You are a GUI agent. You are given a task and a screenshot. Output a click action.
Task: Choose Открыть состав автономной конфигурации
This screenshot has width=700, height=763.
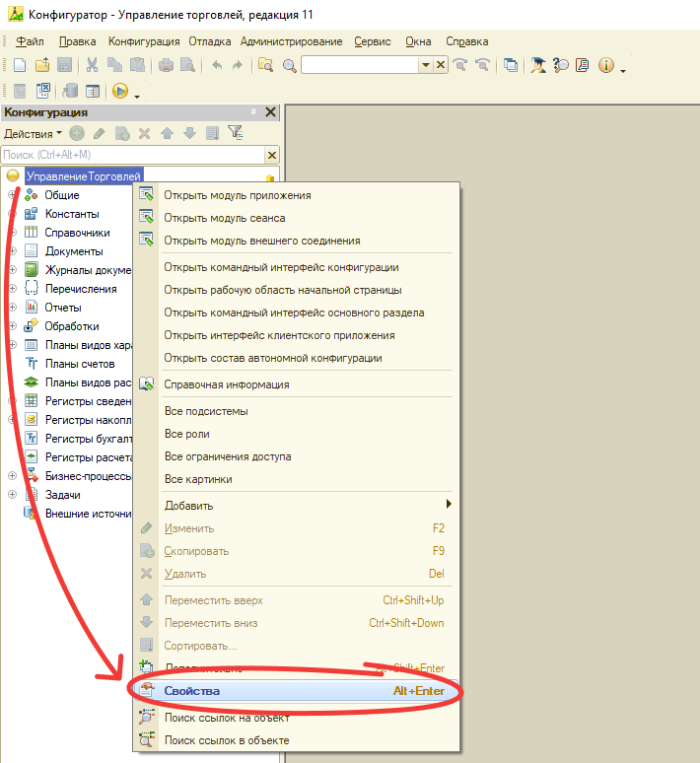coord(296,358)
